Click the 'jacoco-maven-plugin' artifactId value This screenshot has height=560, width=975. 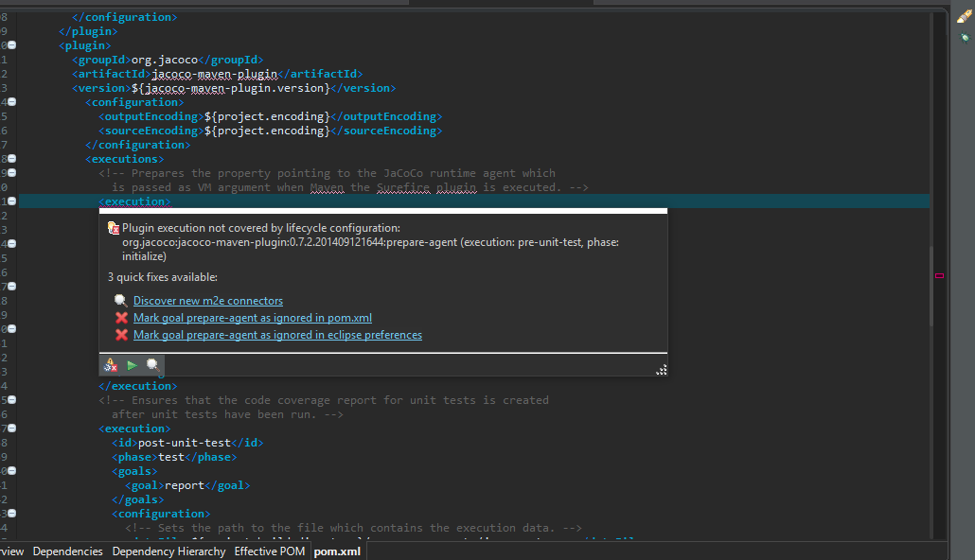pyautogui.click(x=215, y=74)
